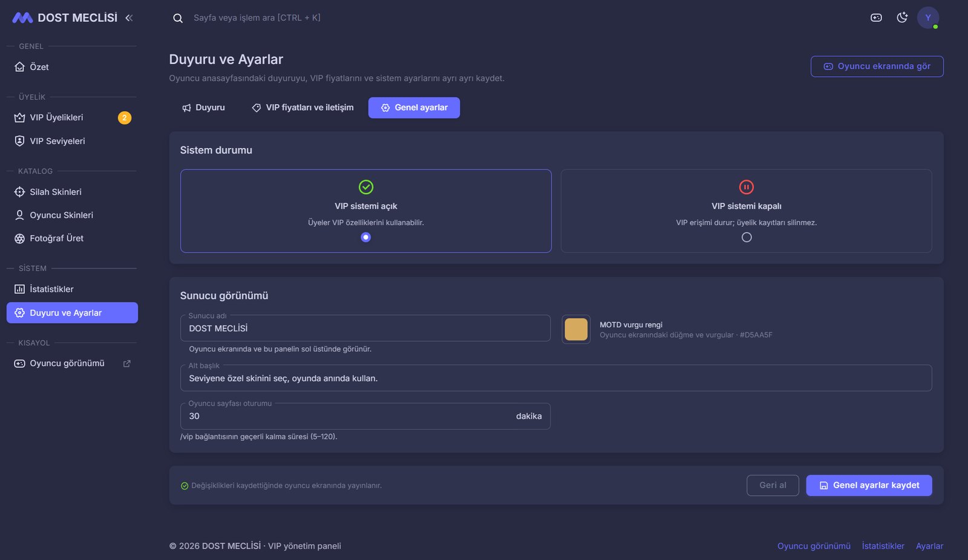
Task: Switch to the Duyuru tab
Action: [x=203, y=108]
